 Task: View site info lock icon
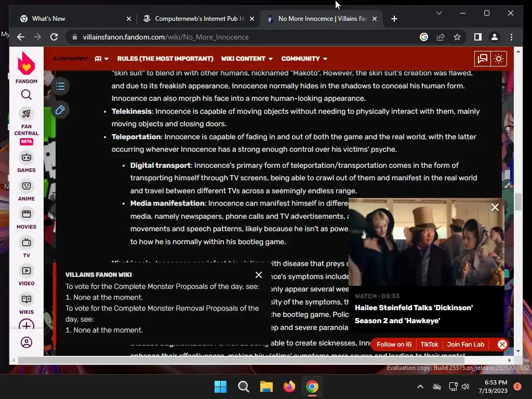click(x=75, y=37)
